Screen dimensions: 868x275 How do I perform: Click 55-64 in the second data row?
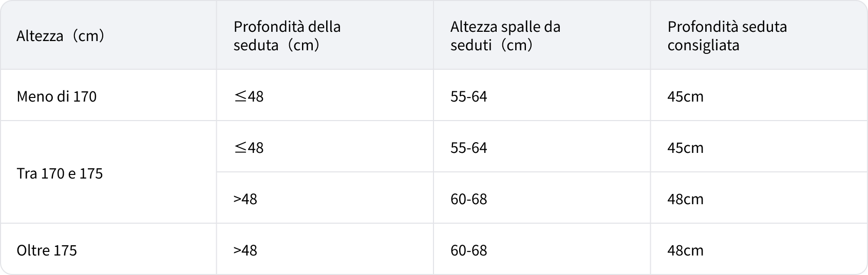pos(468,148)
